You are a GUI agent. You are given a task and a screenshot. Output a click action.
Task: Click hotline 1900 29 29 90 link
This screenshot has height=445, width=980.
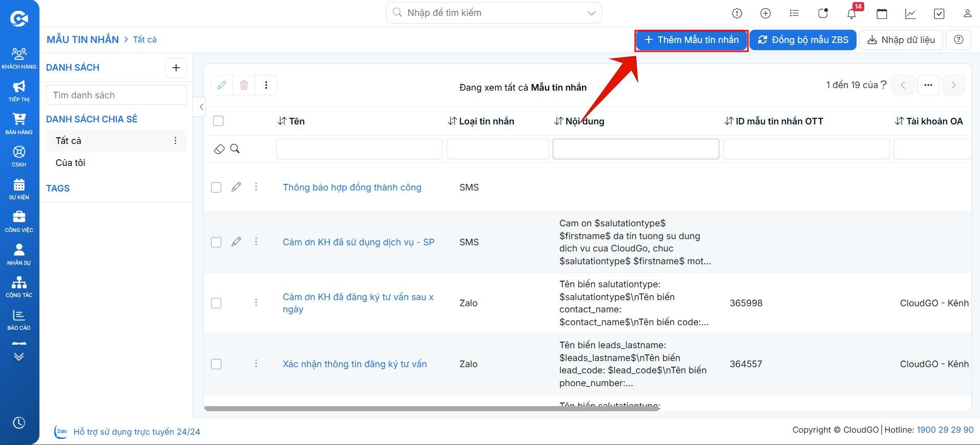[x=945, y=430]
